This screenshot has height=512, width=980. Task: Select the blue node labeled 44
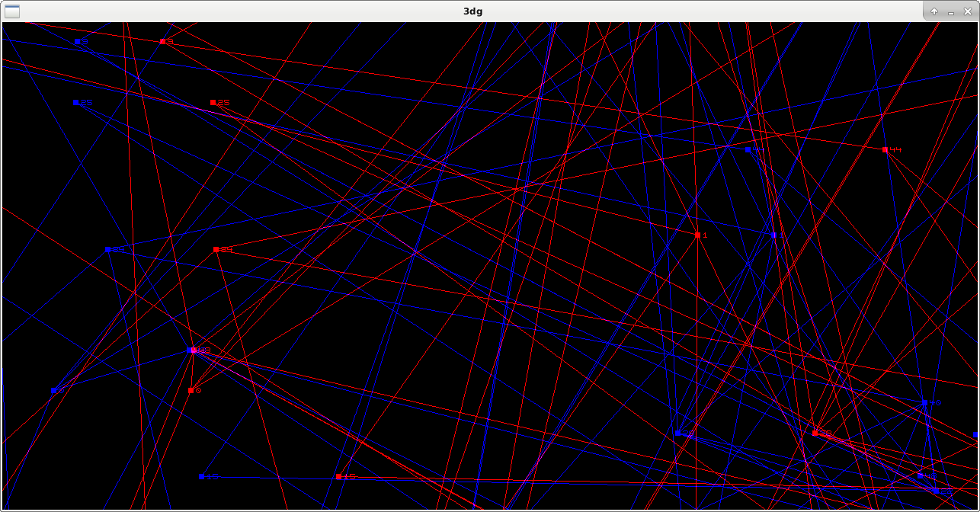tap(748, 150)
